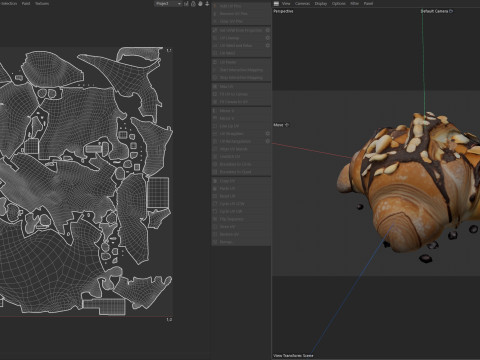Click Boundary to Quad
Image resolution: width=480 pixels, height=360 pixels.
[x=241, y=172]
